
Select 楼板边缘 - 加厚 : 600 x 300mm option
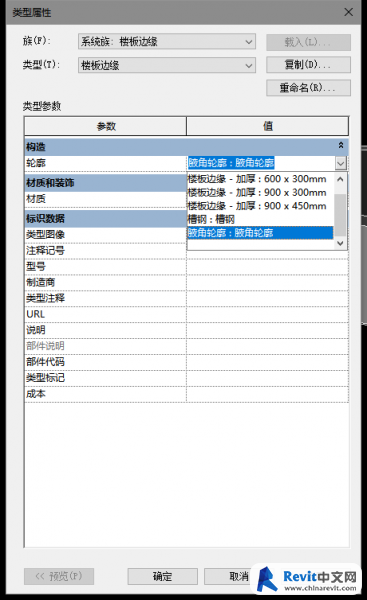(260, 179)
